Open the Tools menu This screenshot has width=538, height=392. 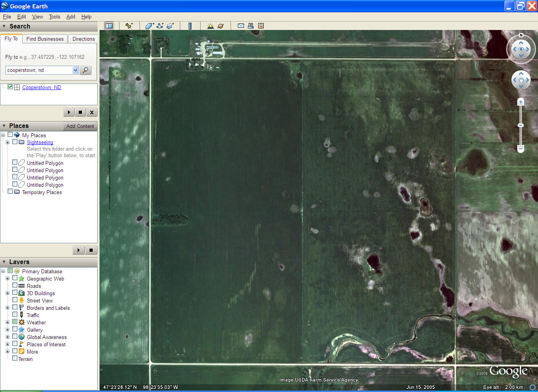click(55, 17)
